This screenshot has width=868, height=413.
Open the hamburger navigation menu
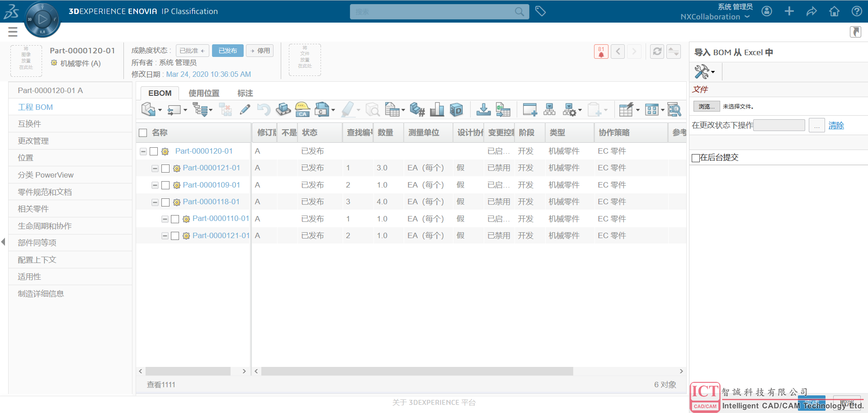click(13, 32)
